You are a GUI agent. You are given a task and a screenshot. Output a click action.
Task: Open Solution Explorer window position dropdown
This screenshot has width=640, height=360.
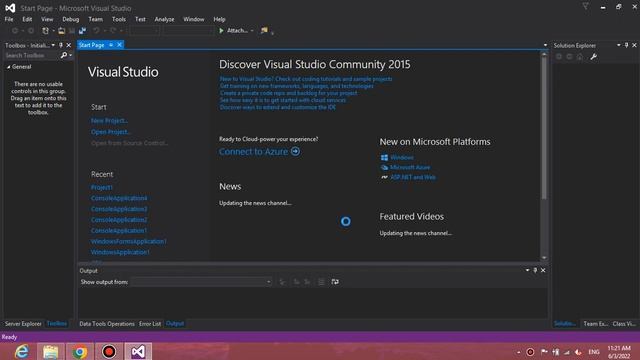point(619,45)
